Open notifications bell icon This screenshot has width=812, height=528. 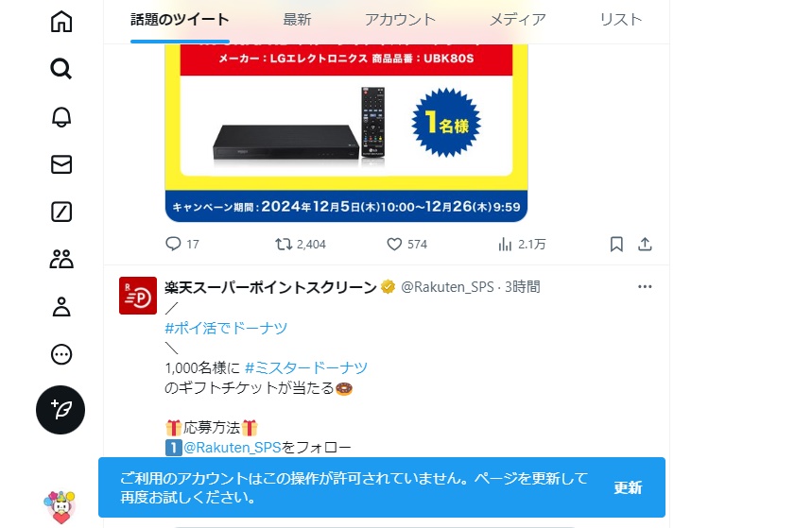click(x=61, y=117)
